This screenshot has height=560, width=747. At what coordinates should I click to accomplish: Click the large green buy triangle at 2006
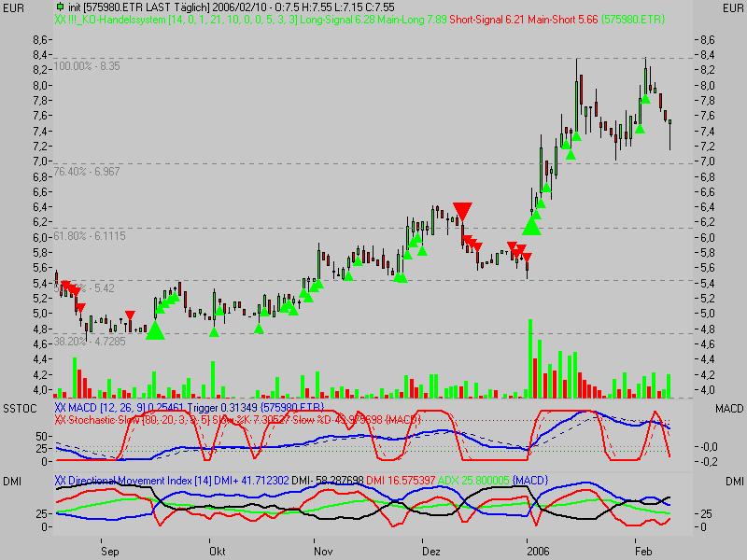click(531, 225)
